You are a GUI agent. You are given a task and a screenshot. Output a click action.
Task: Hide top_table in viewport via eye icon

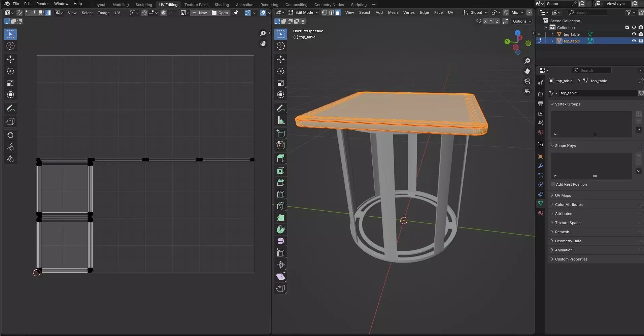pyautogui.click(x=634, y=41)
